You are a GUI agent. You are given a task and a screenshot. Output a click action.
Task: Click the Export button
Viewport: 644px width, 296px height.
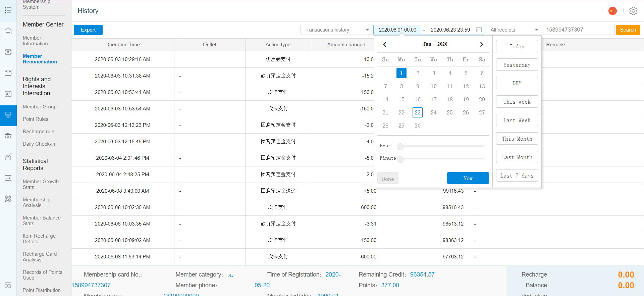(88, 30)
